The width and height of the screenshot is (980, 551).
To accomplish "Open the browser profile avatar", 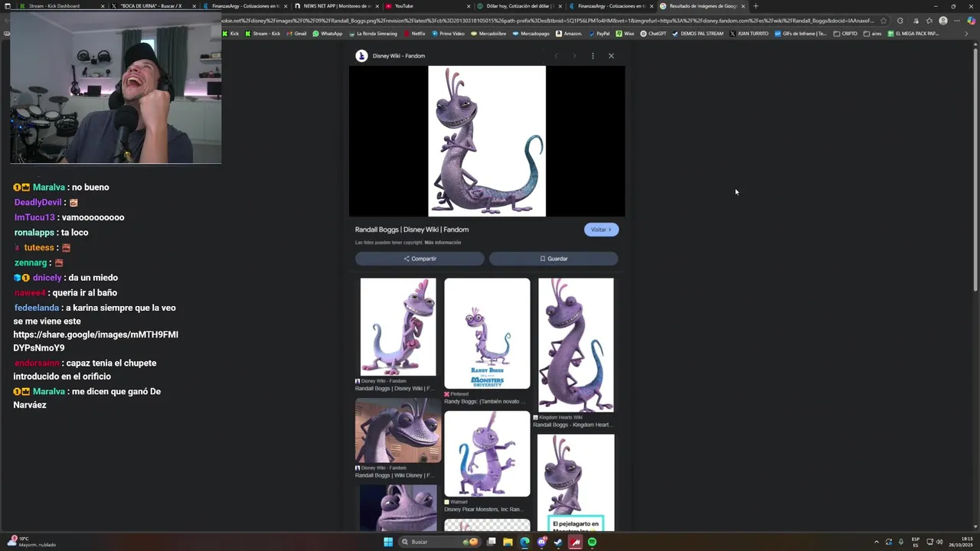I will pyautogui.click(x=943, y=21).
